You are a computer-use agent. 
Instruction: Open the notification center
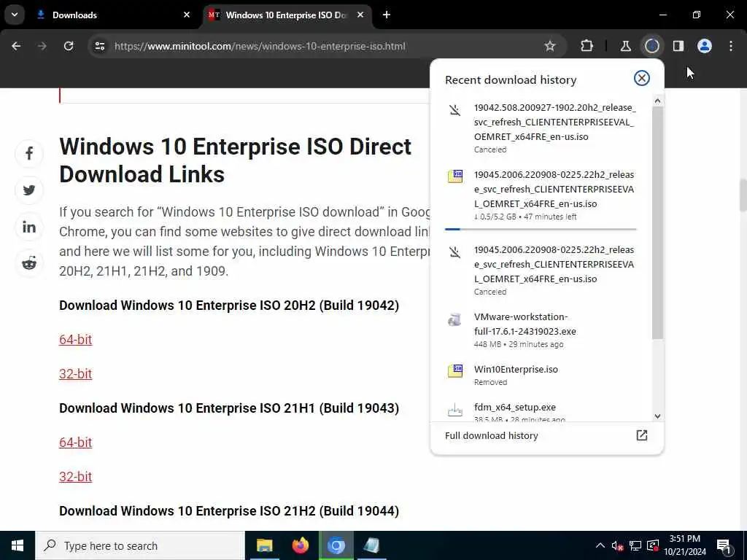(724, 547)
